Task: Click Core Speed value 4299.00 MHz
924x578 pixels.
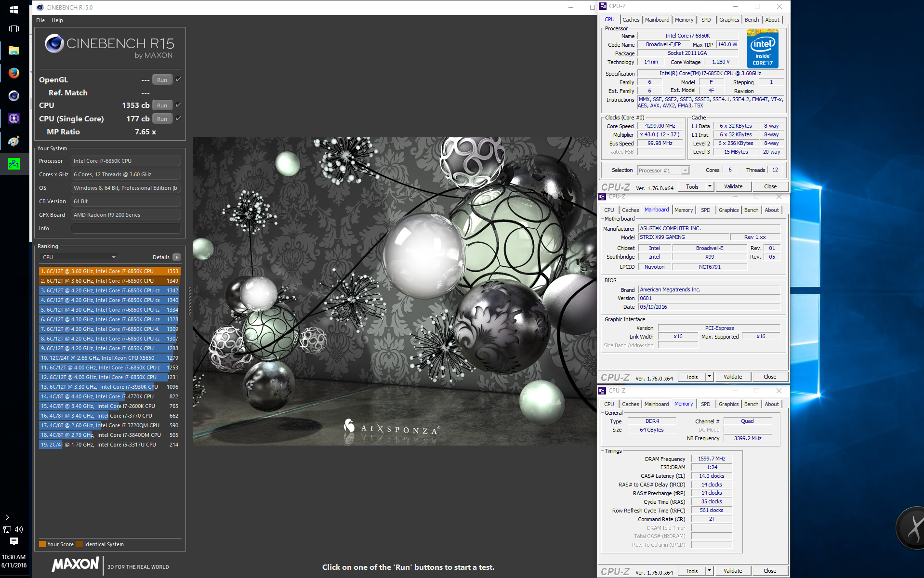Action: pyautogui.click(x=660, y=126)
